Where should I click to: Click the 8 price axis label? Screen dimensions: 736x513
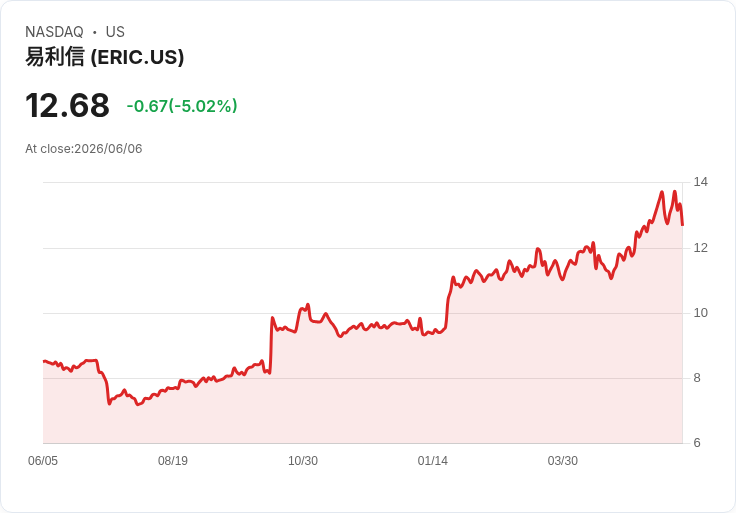pyautogui.click(x=697, y=378)
